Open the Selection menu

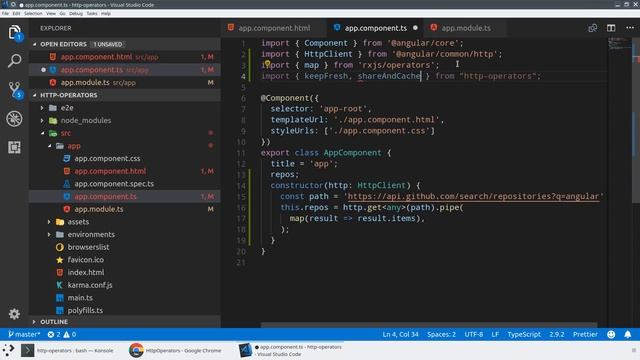pyautogui.click(x=33, y=13)
